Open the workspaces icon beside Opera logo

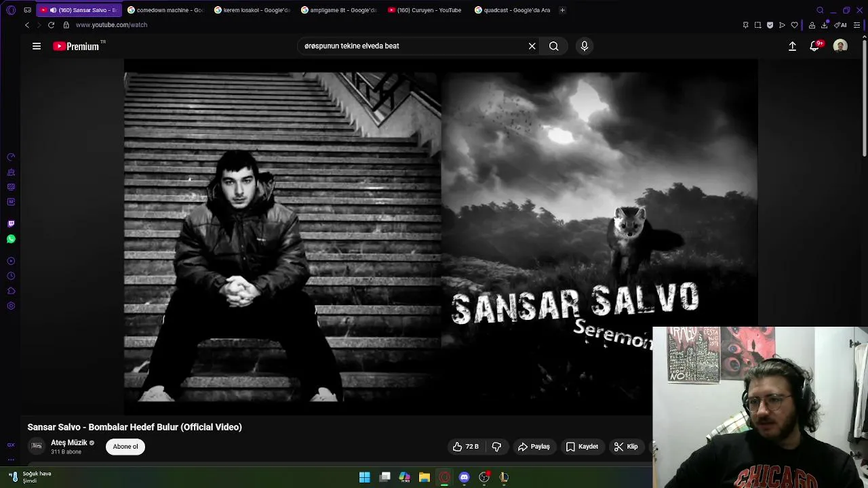[x=27, y=10]
